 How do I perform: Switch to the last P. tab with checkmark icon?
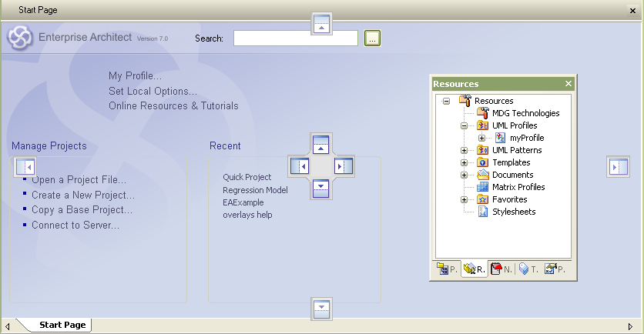[555, 269]
